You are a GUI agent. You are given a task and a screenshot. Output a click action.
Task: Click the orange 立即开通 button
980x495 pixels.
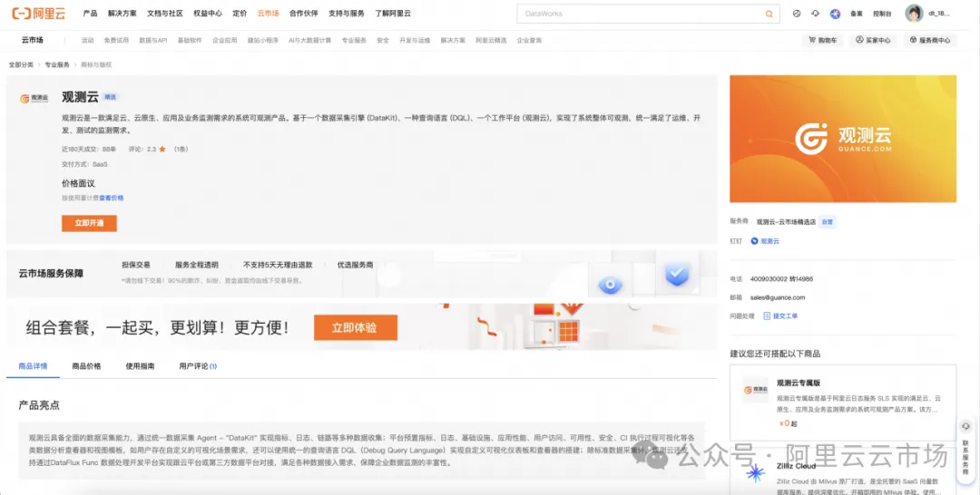[89, 223]
